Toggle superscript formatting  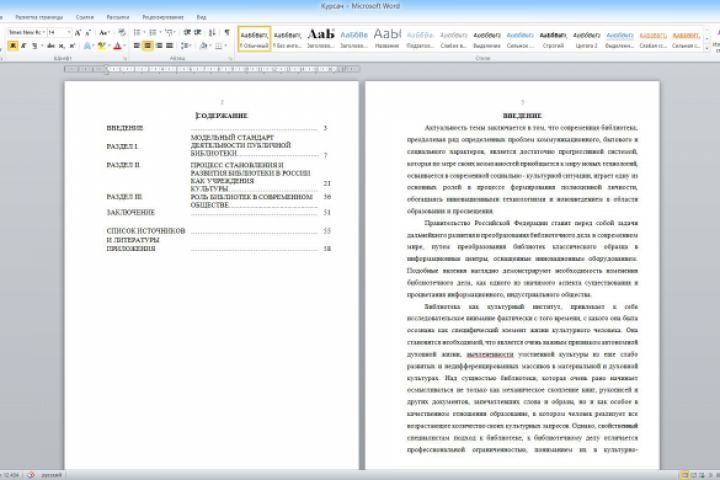[x=72, y=45]
